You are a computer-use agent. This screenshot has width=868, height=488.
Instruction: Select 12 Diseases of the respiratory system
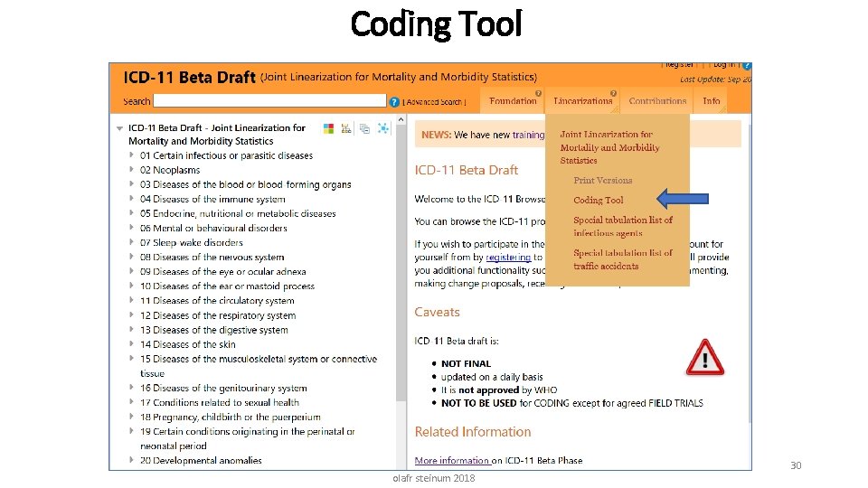218,315
